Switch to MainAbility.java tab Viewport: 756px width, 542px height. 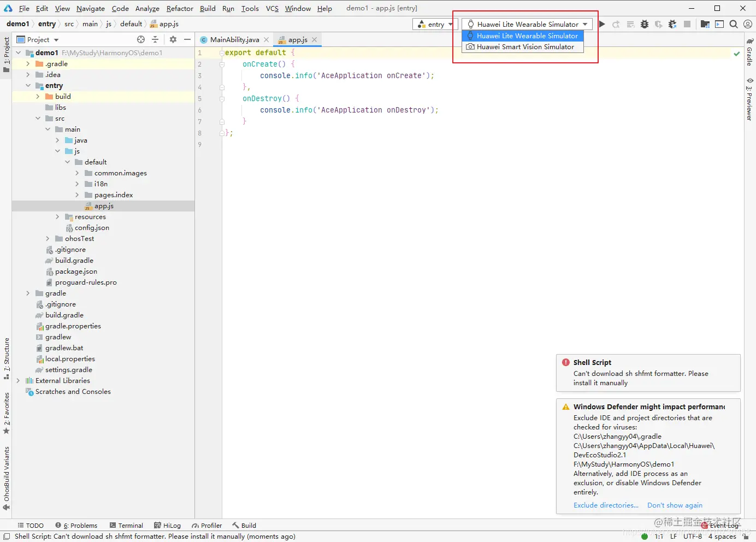tap(234, 40)
